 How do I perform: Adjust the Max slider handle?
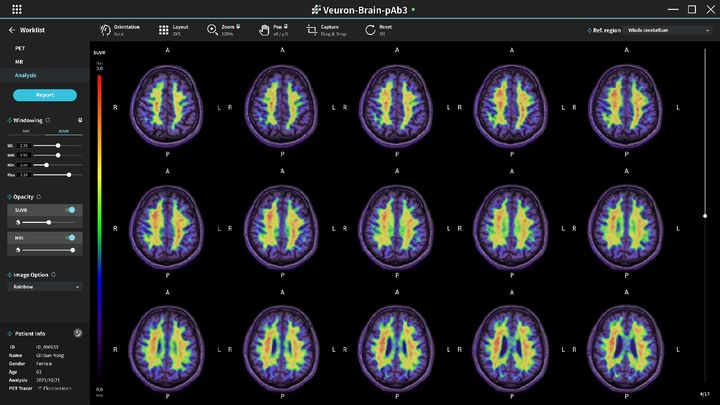pos(69,175)
